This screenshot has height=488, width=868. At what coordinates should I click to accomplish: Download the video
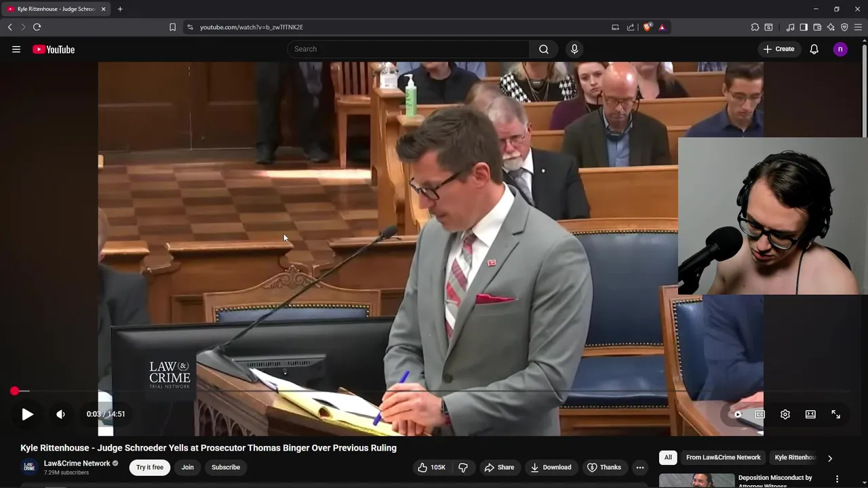551,467
